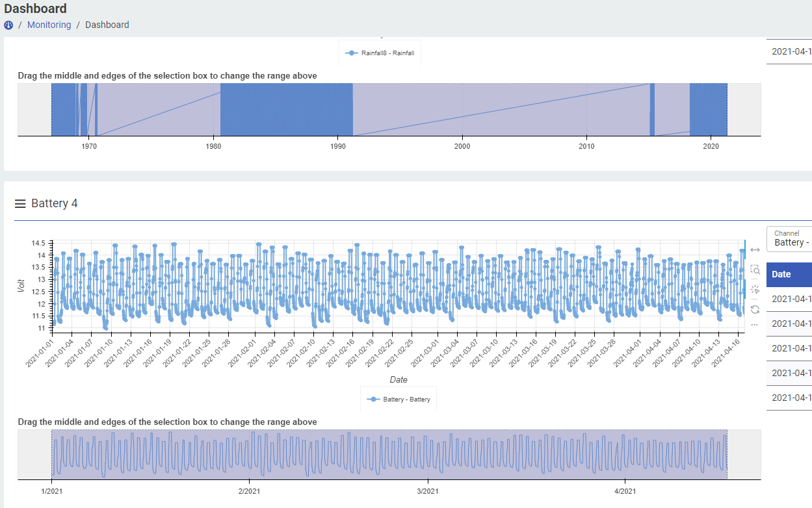Click Dashboard in the breadcrumb

pos(107,25)
